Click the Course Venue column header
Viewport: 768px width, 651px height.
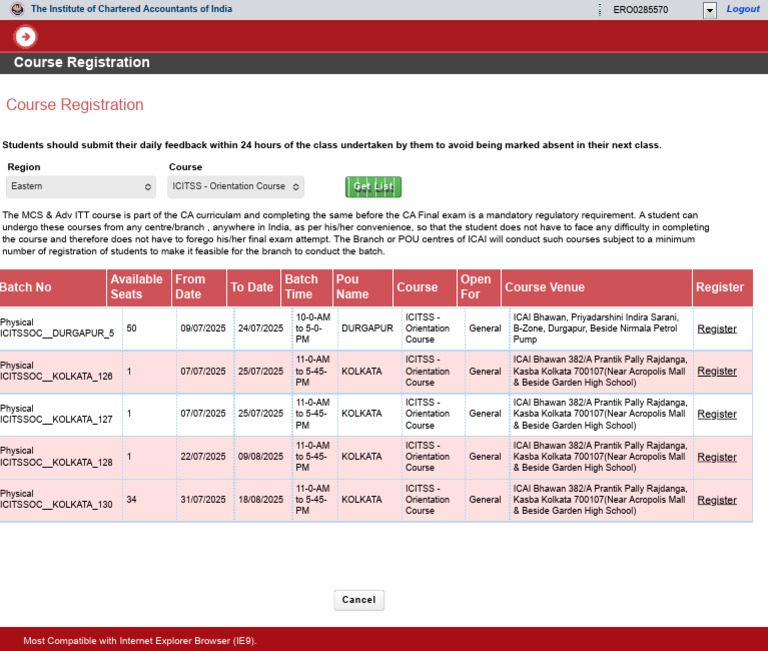[597, 287]
